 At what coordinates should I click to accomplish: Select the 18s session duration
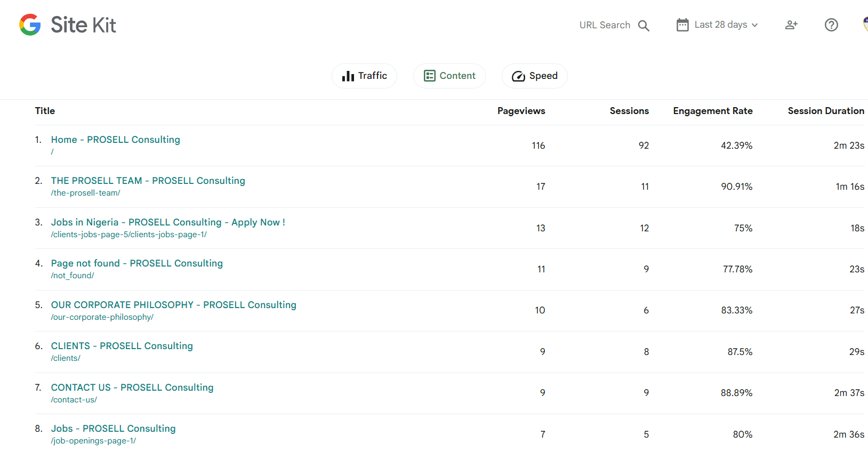tap(857, 228)
